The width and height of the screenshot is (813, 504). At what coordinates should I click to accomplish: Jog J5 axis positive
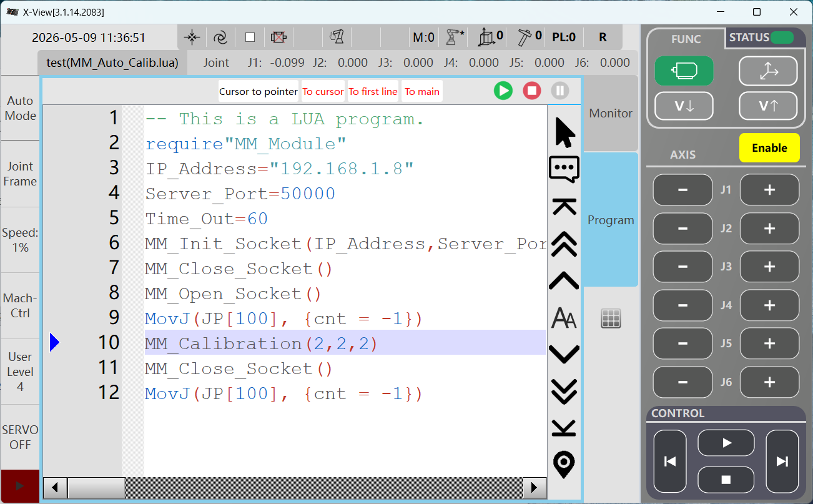[x=769, y=343]
